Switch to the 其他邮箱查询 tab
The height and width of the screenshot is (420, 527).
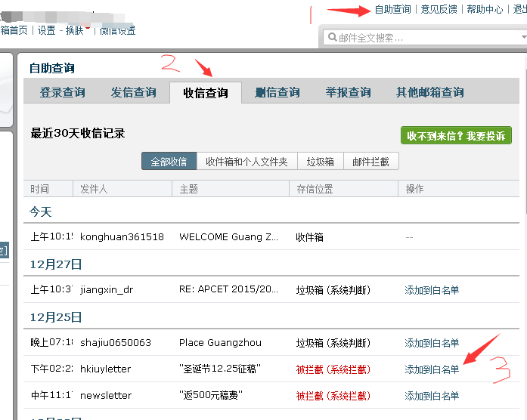point(429,92)
